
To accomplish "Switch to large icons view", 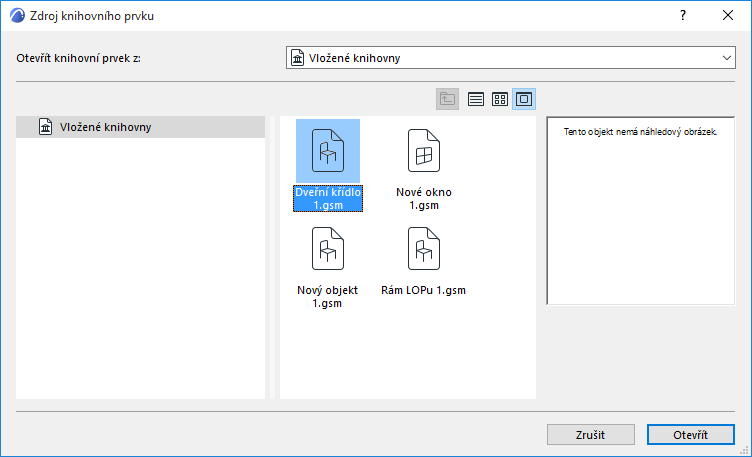I will point(524,99).
